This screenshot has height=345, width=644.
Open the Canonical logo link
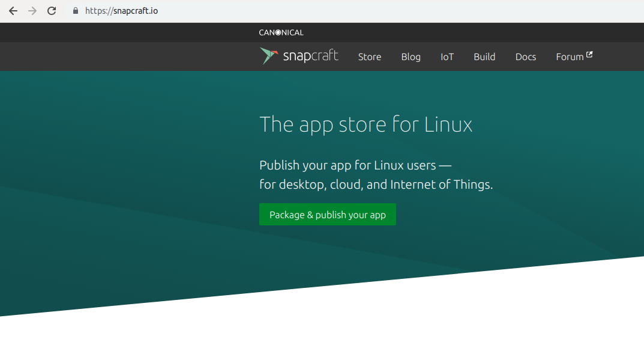click(x=281, y=32)
